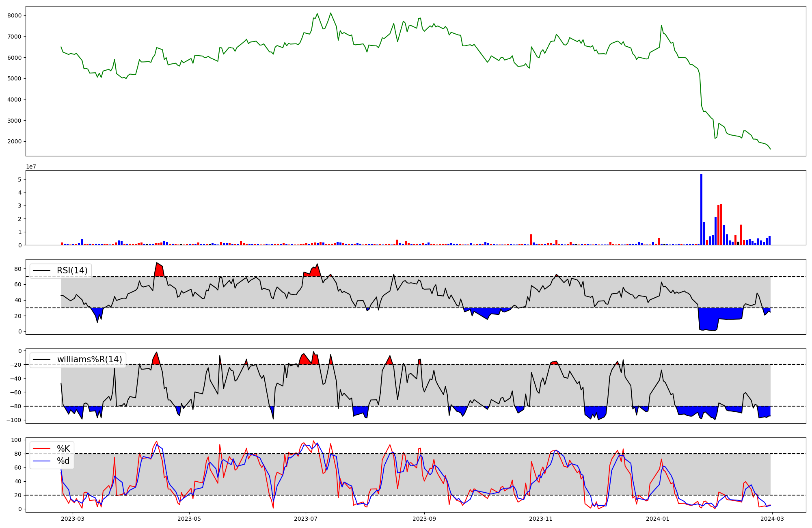Click the 2023-11 x-axis date label
Screen dimensions: 812x528
click(x=541, y=518)
